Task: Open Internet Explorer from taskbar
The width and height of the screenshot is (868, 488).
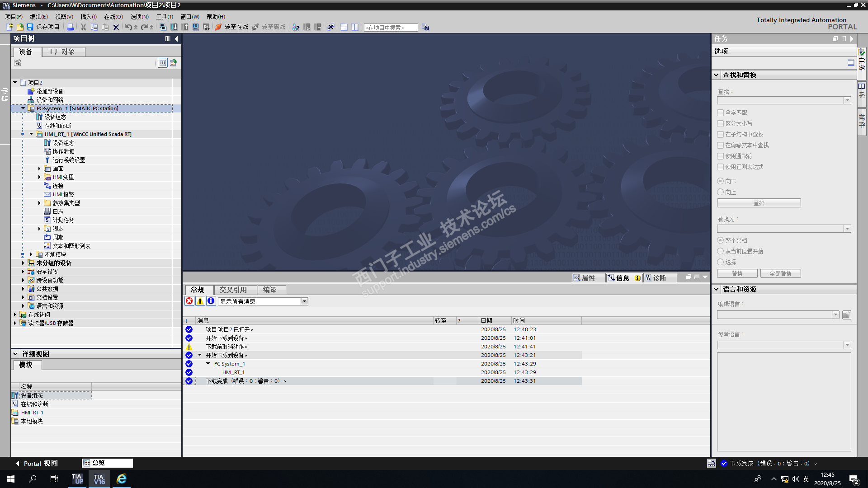Action: point(121,479)
